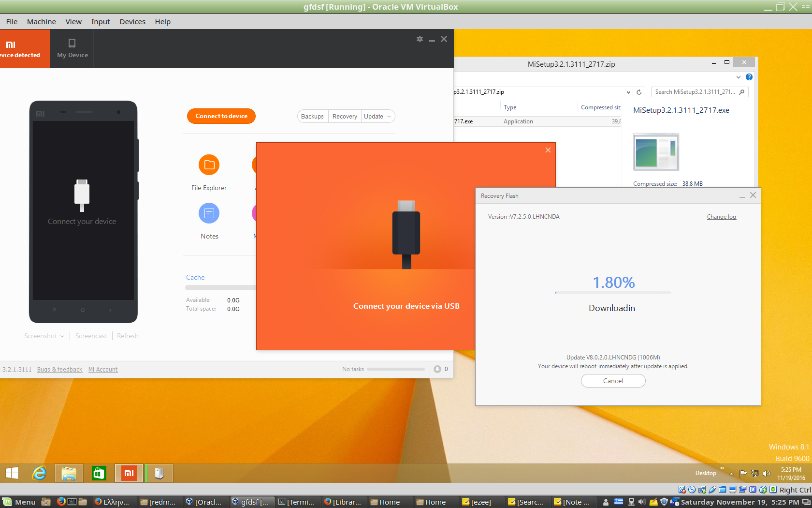Open the File Explorer tool in Mi PC Suite
Image resolution: width=812 pixels, height=508 pixels.
point(209,165)
